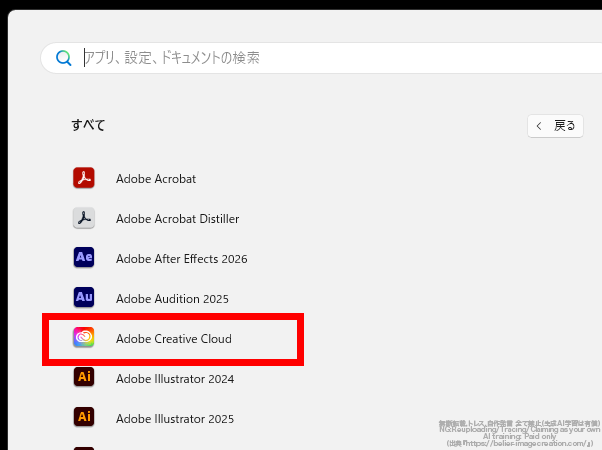Image resolution: width=602 pixels, height=450 pixels.
Task: Launch Adobe Acrobat from its name label
Action: (x=156, y=179)
